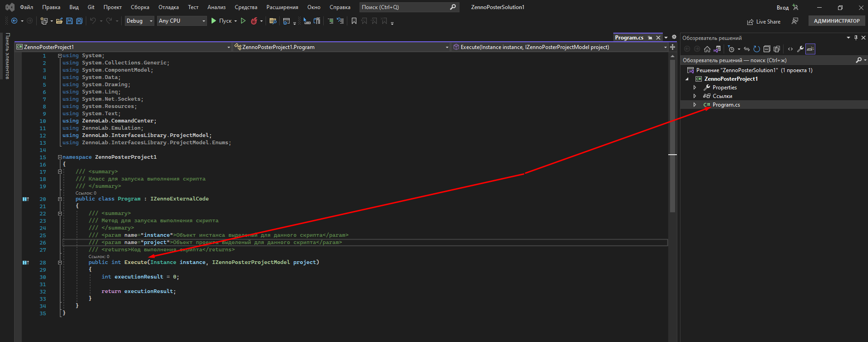Toggle the preview selected items button

click(x=810, y=49)
